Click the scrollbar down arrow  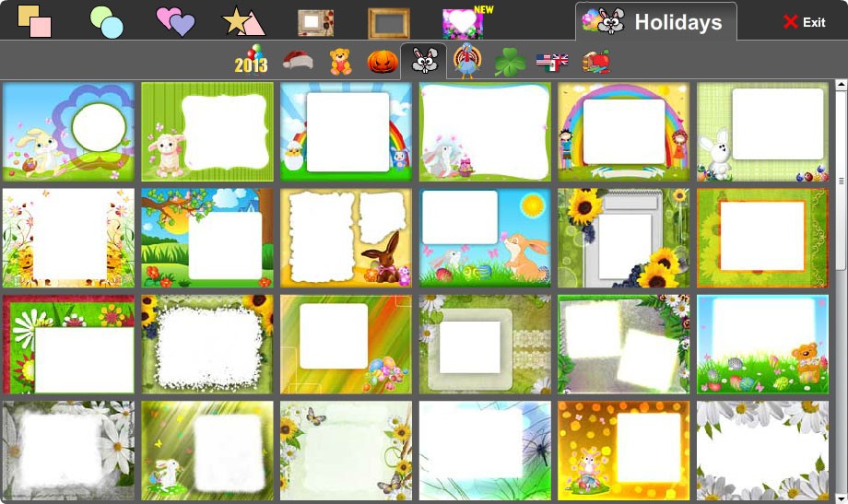[x=841, y=498]
